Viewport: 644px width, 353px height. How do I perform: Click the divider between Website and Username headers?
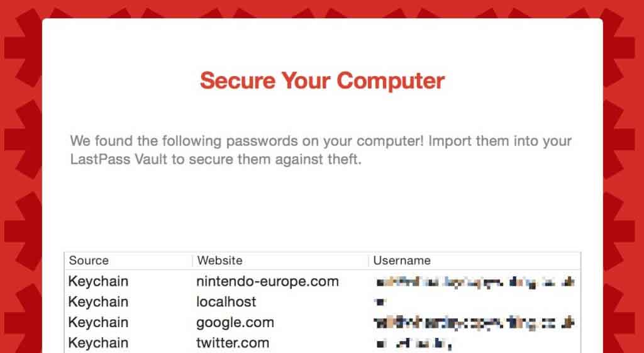[369, 261]
